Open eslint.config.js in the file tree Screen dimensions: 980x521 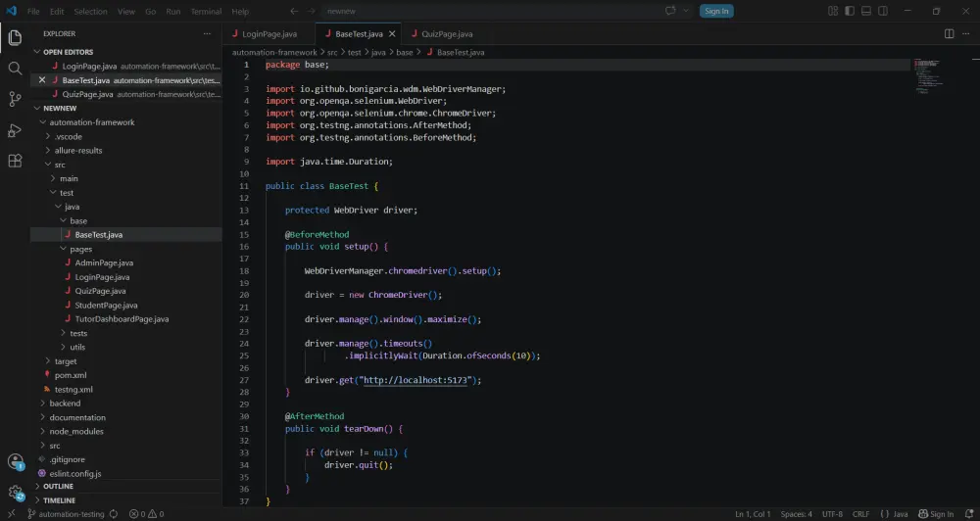pos(75,474)
